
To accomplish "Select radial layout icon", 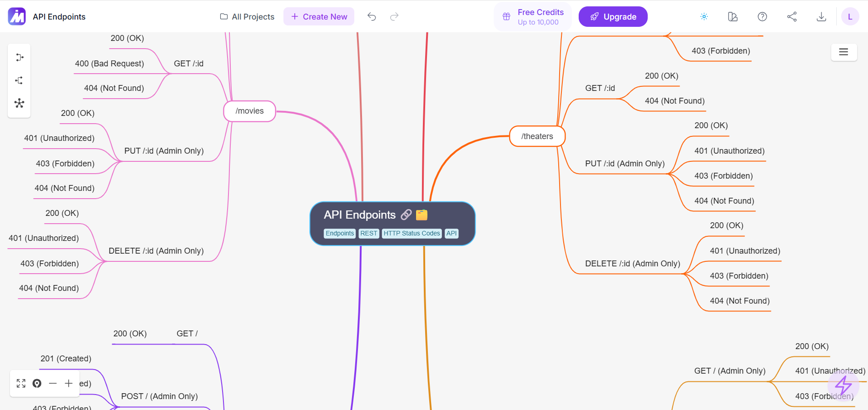I will (19, 103).
